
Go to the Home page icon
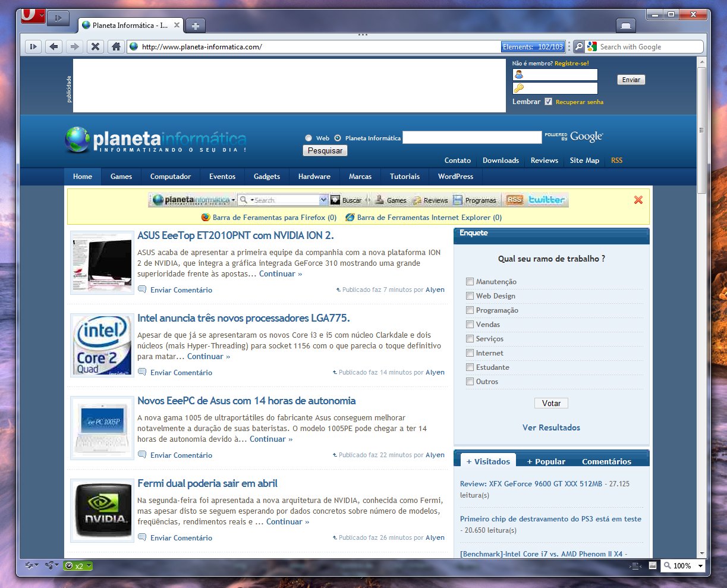click(116, 46)
